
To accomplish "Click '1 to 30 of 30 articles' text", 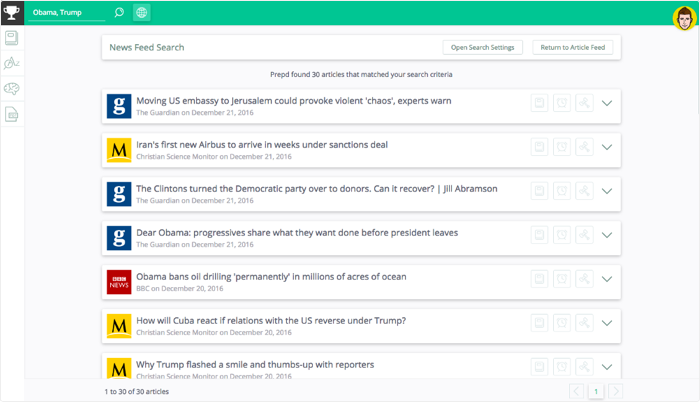I will [x=137, y=392].
